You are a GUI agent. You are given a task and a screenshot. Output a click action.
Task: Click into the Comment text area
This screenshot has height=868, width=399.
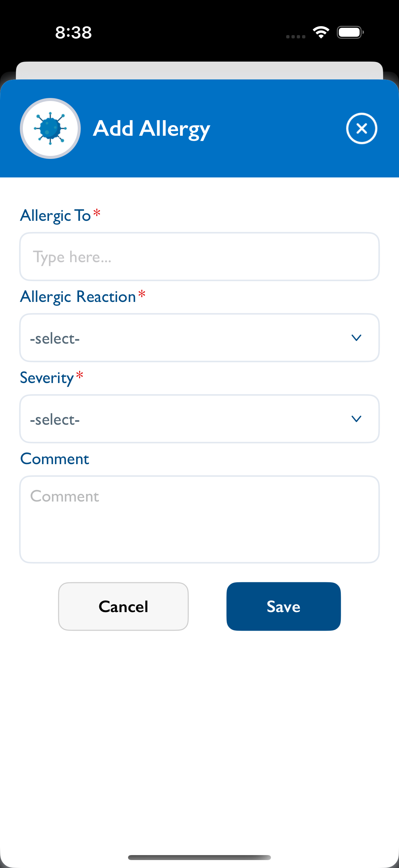(199, 519)
